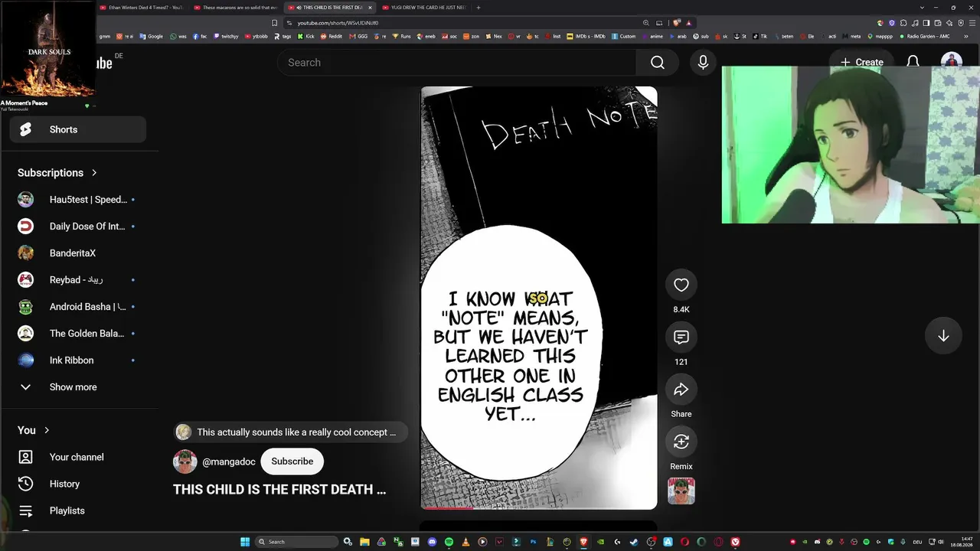Viewport: 980px width, 551px height.
Task: Seek using the short's red progress bar
Action: [x=539, y=507]
